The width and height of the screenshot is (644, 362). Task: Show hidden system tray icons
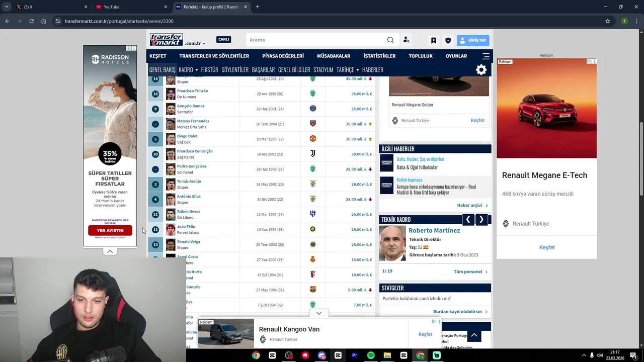point(584,355)
